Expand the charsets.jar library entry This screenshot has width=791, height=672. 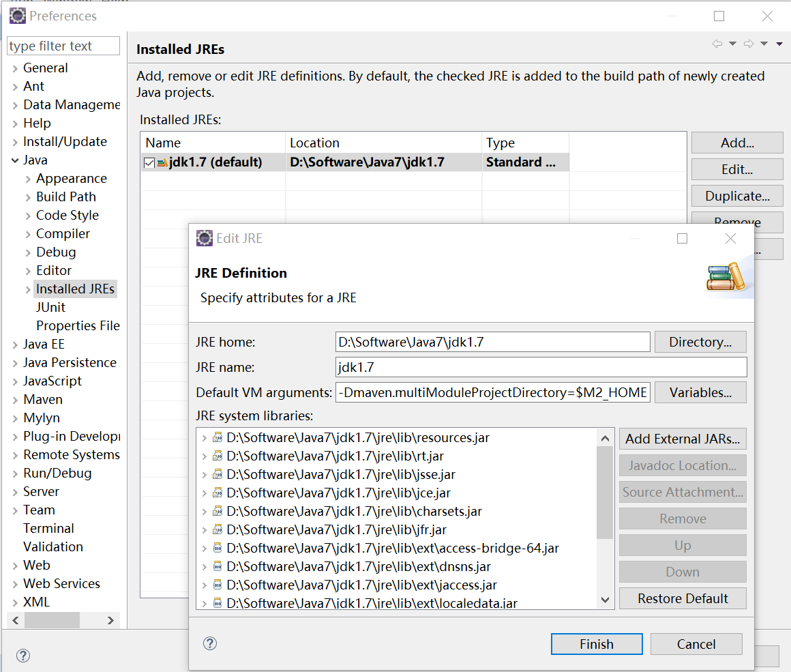pyautogui.click(x=204, y=512)
